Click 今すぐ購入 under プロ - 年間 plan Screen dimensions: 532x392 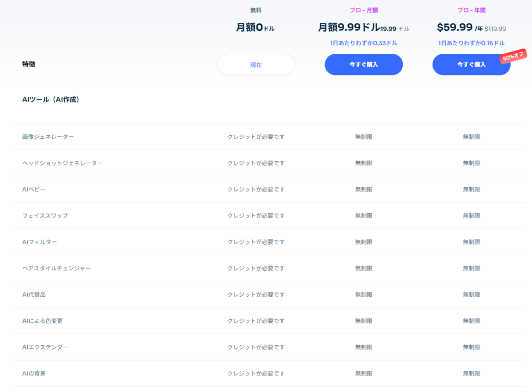[x=471, y=64]
